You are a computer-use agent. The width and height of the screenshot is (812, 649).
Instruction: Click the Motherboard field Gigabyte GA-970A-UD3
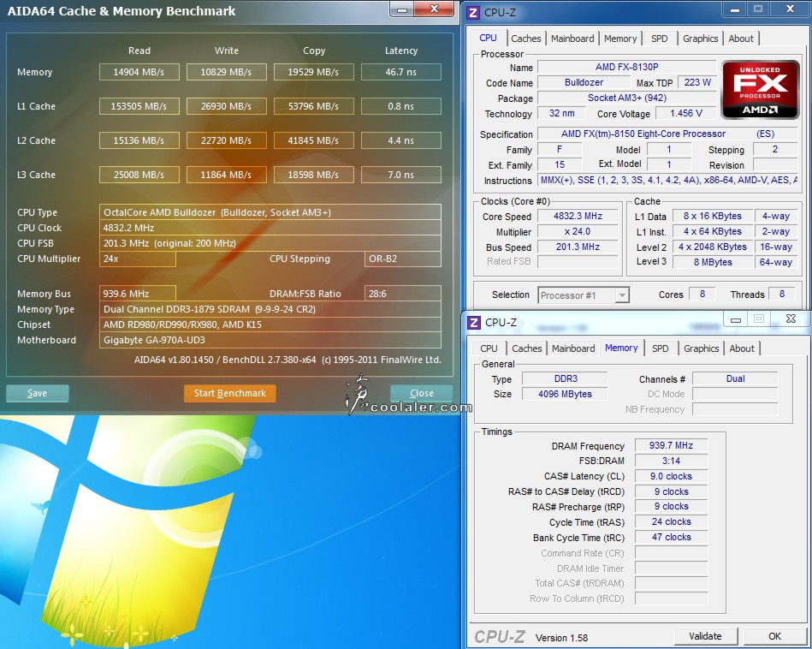pyautogui.click(x=270, y=340)
